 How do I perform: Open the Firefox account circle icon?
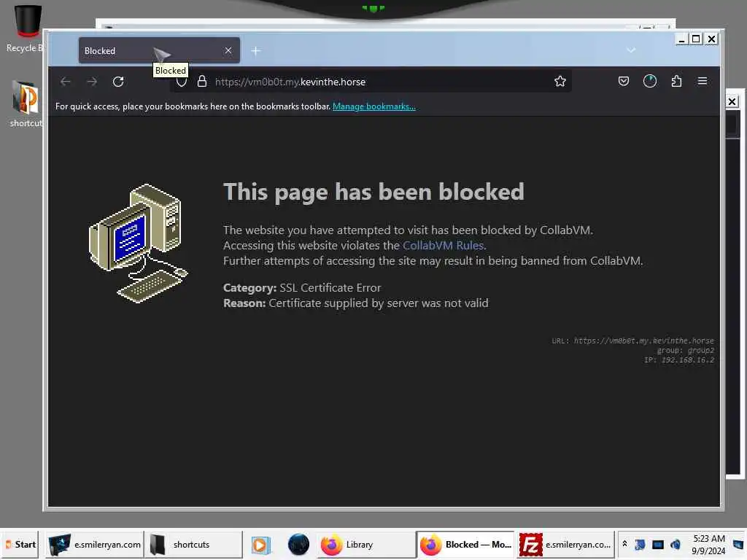[x=650, y=81]
